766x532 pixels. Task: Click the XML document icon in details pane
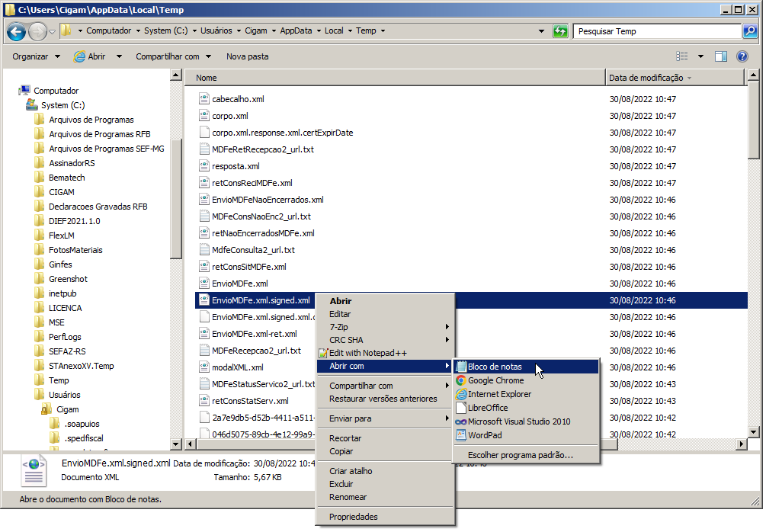point(34,470)
